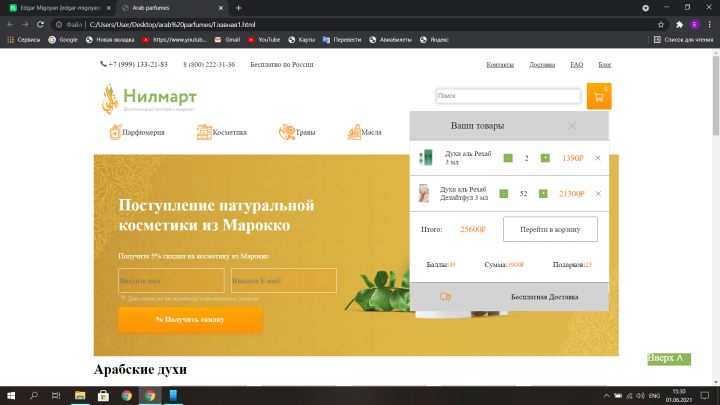720x405 pixels.
Task: Increase quantity of Духи аль Рехаб Делайтфул
Action: (x=543, y=194)
